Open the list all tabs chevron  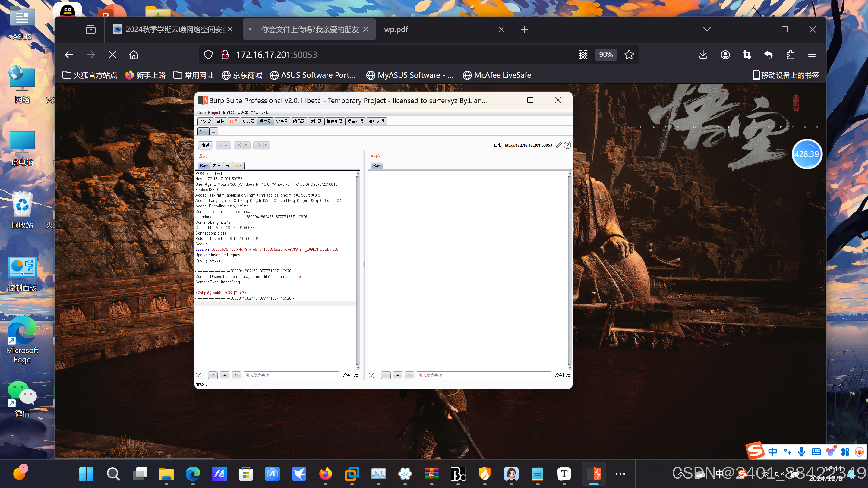pyautogui.click(x=707, y=29)
